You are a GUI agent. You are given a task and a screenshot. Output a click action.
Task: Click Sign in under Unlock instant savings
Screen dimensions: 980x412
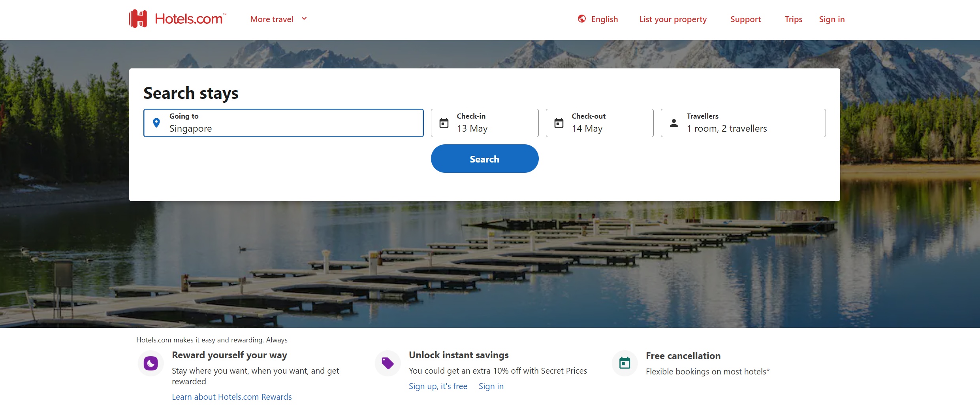coord(491,386)
